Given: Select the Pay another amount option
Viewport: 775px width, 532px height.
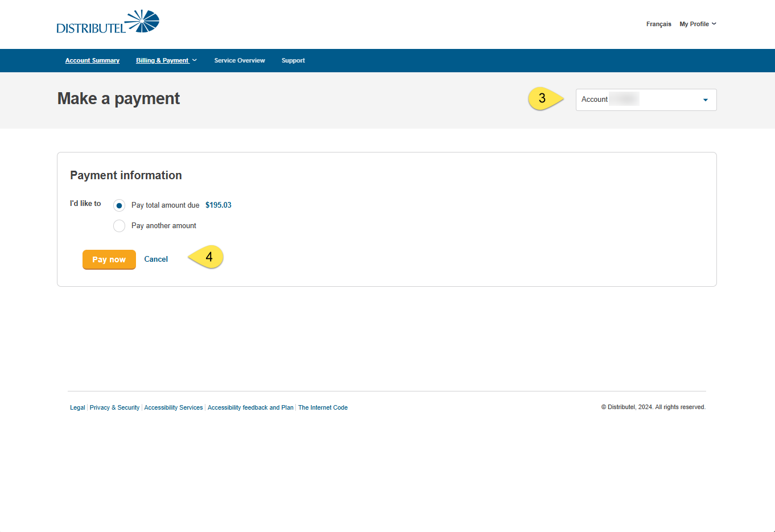Looking at the screenshot, I should click(119, 226).
